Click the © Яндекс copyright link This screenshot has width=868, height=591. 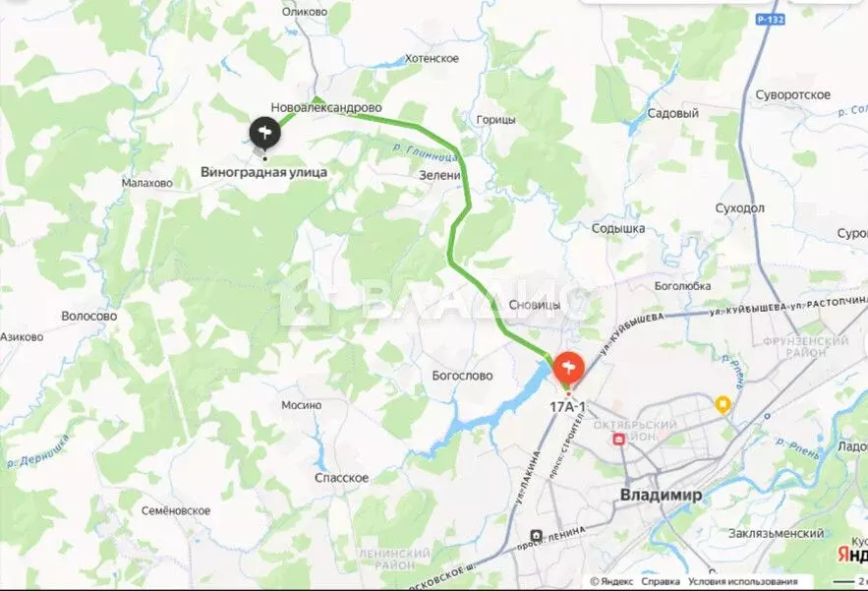(x=611, y=581)
